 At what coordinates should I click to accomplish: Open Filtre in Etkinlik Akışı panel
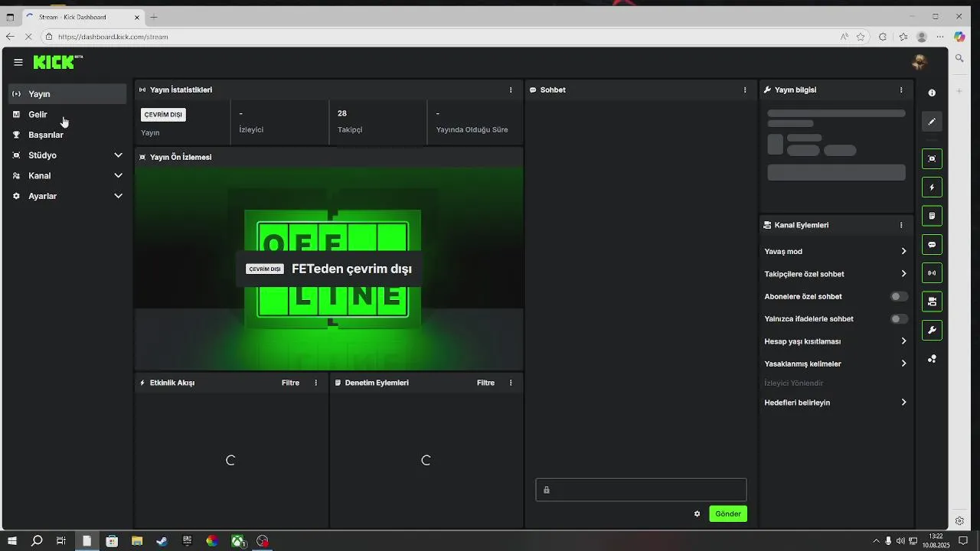coord(290,383)
